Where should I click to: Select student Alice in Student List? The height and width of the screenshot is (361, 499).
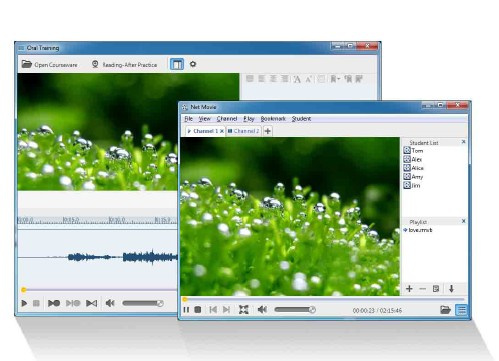(x=414, y=168)
